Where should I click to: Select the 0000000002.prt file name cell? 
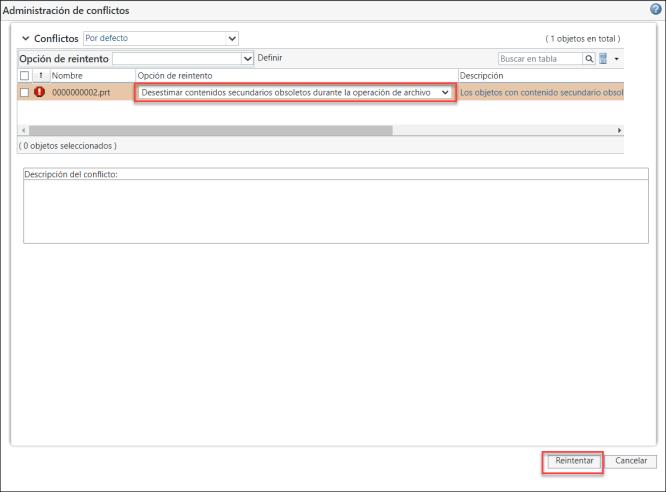[81, 92]
